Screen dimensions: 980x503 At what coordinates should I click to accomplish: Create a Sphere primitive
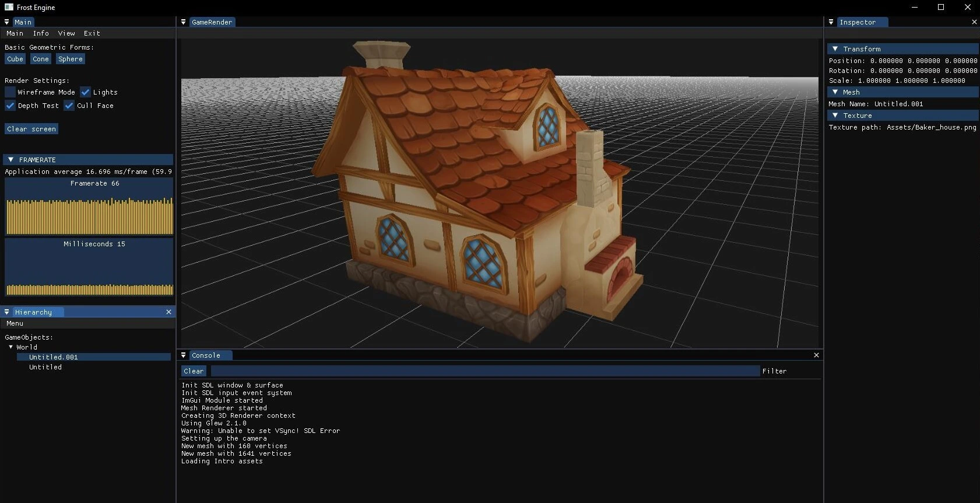[x=71, y=59]
